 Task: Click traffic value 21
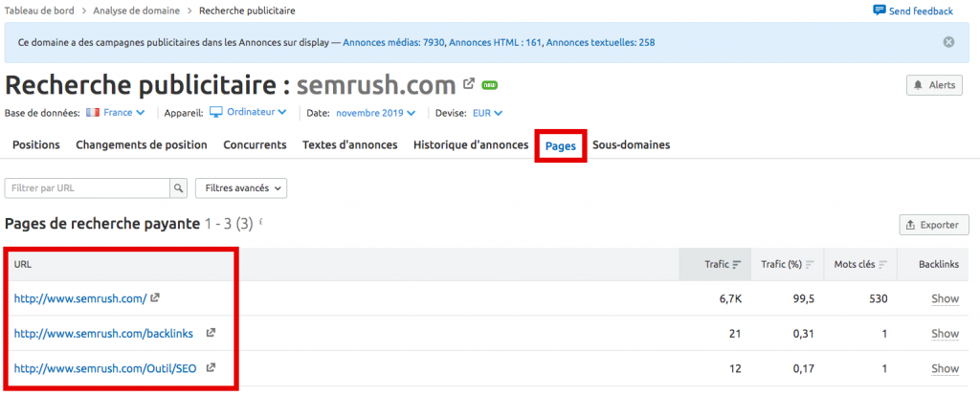click(735, 334)
